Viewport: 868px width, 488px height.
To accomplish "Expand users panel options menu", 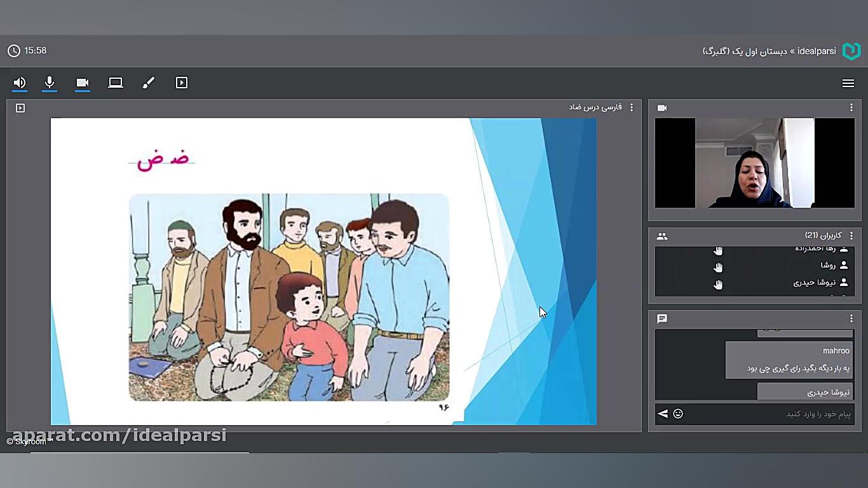I will [x=851, y=236].
